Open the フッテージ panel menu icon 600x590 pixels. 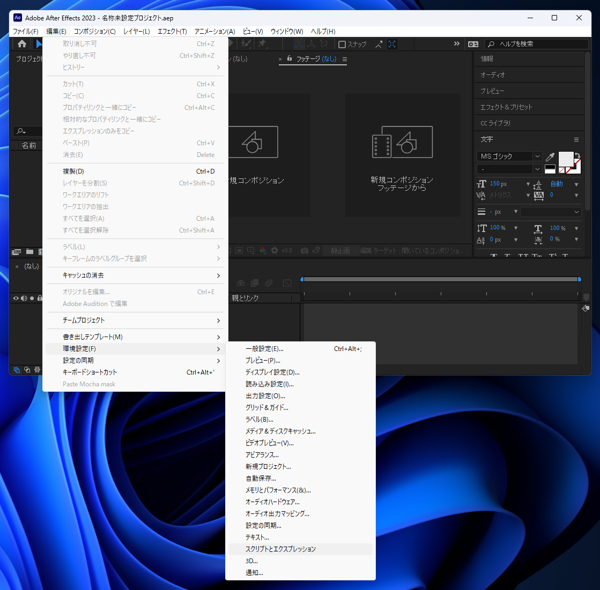coord(345,59)
